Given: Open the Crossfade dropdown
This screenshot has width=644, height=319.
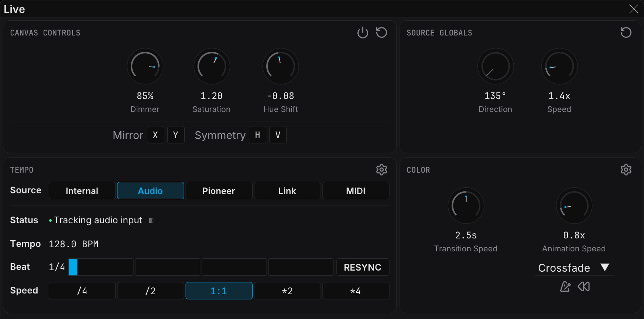Looking at the screenshot, I should point(574,268).
